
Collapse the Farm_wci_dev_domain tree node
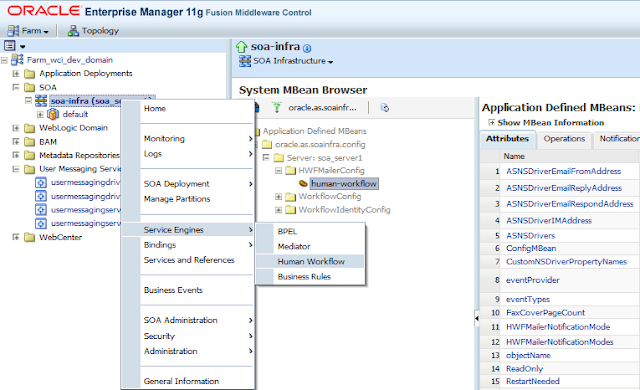point(4,60)
